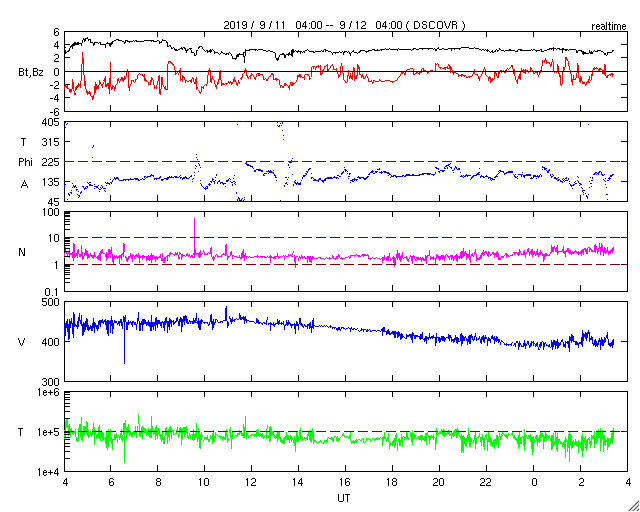Click the "405" tick on the Phi axis
The height and width of the screenshot is (512, 640).
[x=52, y=122]
